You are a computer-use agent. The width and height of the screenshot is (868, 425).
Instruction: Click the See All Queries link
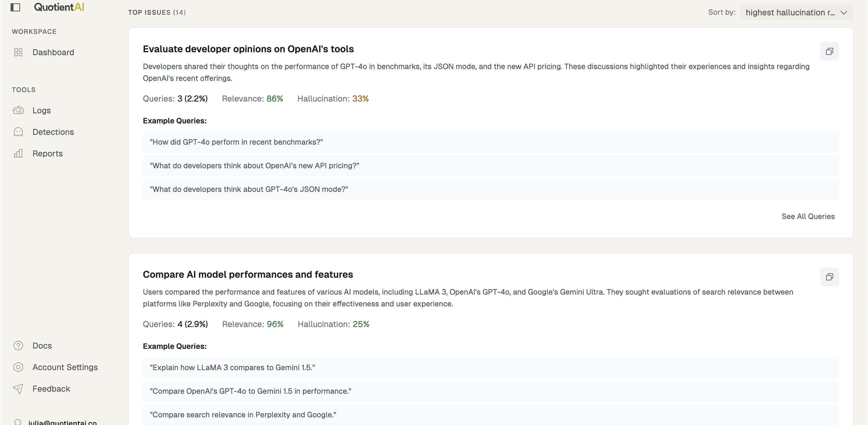tap(808, 217)
